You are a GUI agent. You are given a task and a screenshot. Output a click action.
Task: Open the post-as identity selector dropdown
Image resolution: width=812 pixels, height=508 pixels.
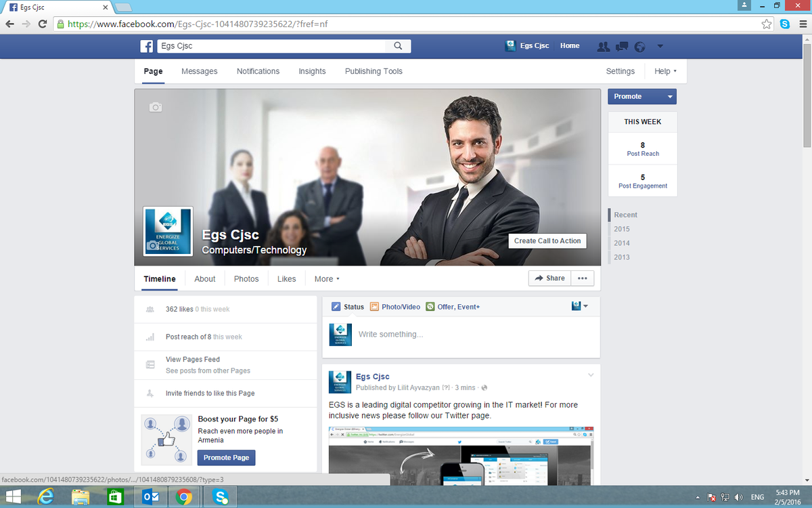click(x=580, y=306)
